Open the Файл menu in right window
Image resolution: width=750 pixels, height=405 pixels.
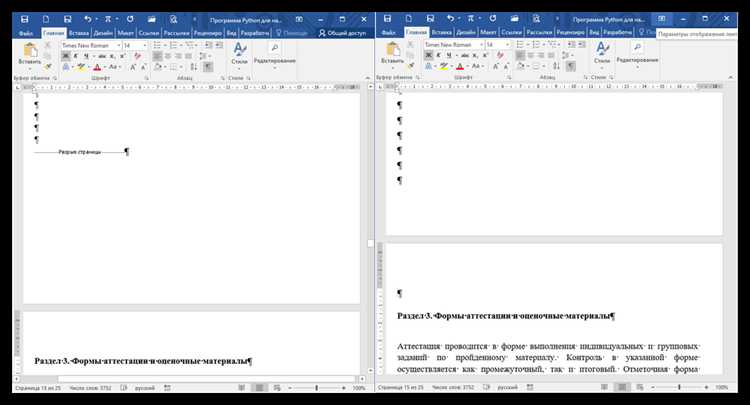pos(389,32)
